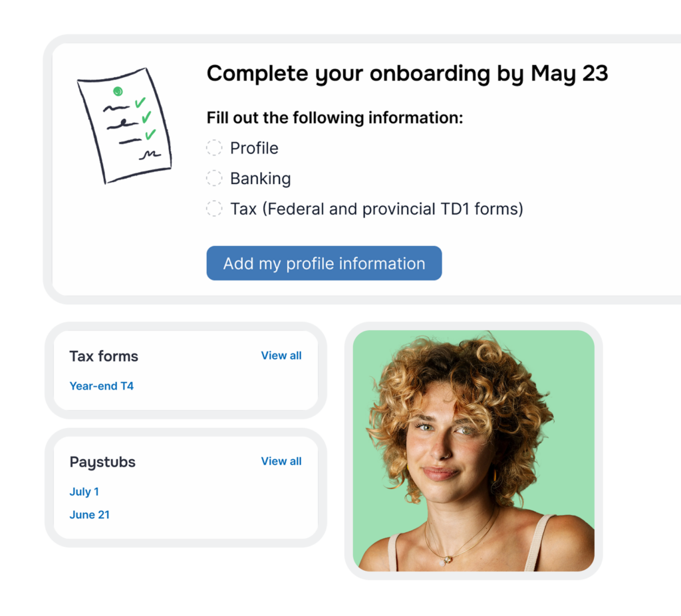The image size is (681, 616).
Task: Click the Paystubs card heading
Action: 102,462
